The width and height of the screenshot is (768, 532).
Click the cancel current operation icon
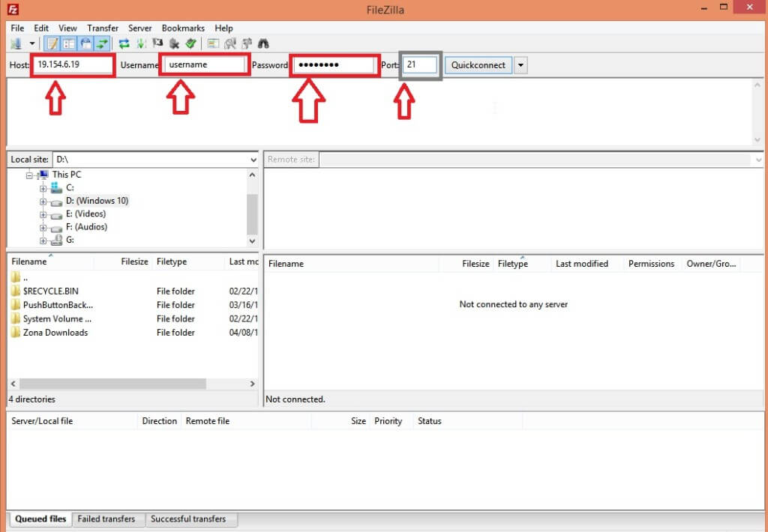click(157, 43)
